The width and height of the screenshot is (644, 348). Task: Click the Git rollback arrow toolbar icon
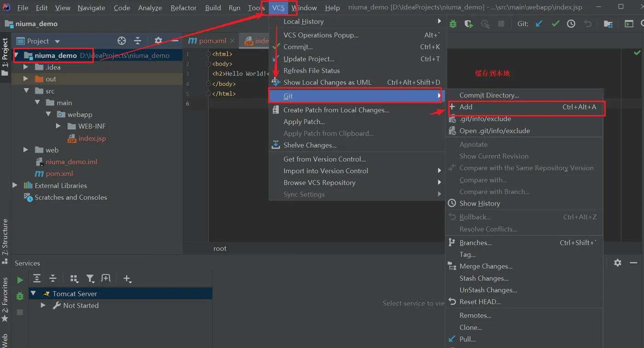click(x=587, y=24)
